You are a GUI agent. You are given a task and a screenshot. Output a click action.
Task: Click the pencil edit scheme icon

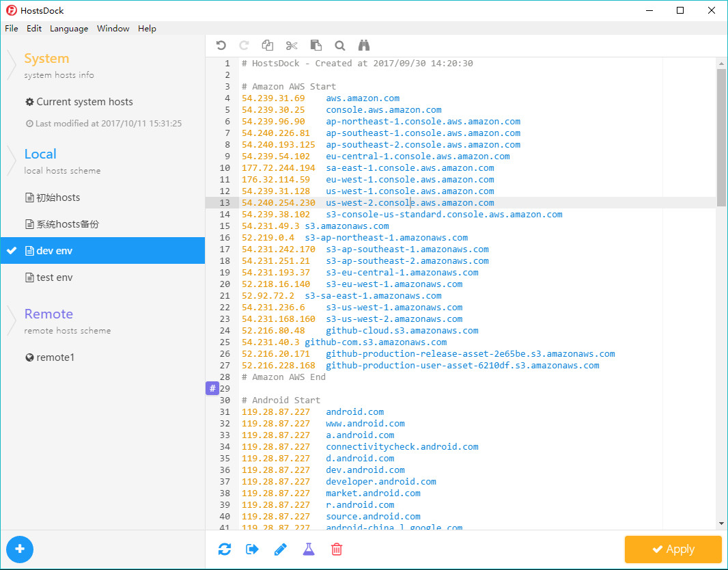pos(280,549)
